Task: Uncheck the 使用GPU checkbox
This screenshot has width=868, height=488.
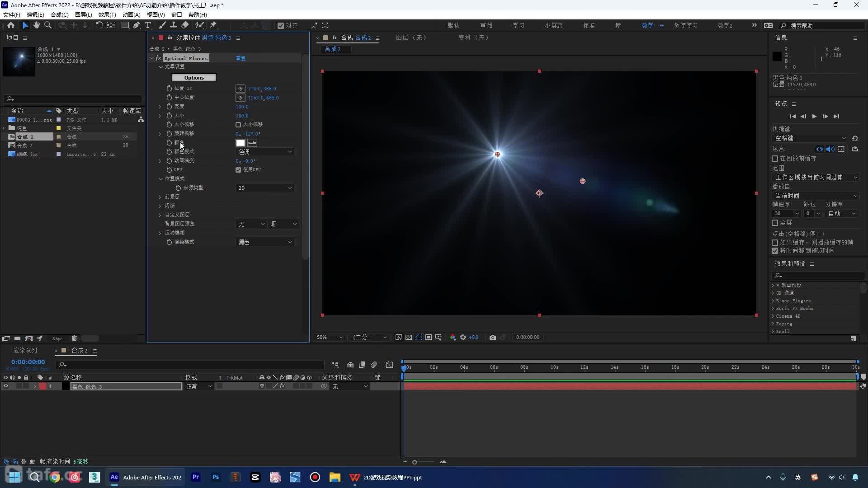Action: coord(238,170)
